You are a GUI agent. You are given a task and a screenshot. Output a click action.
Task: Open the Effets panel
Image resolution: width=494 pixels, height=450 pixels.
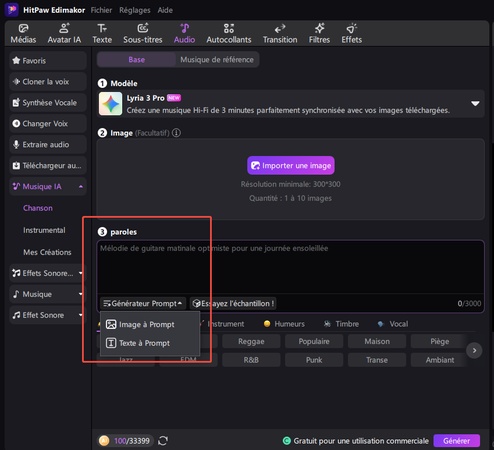coord(351,34)
